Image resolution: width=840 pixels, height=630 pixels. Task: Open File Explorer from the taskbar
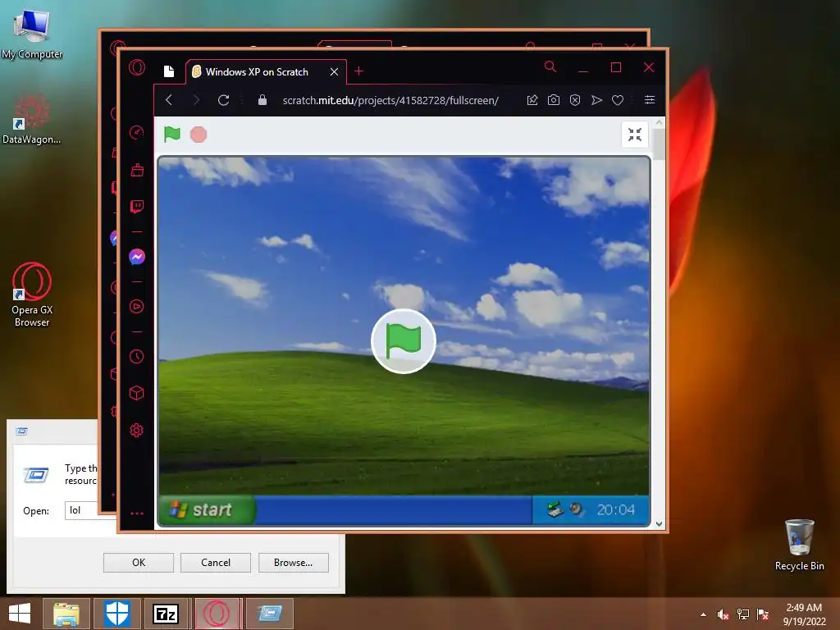[66, 614]
